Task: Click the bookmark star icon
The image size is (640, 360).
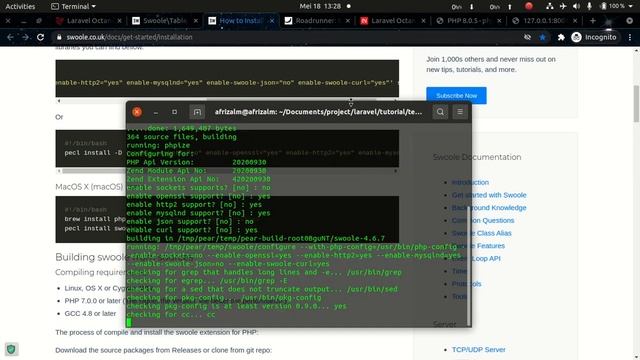Action: pos(542,37)
